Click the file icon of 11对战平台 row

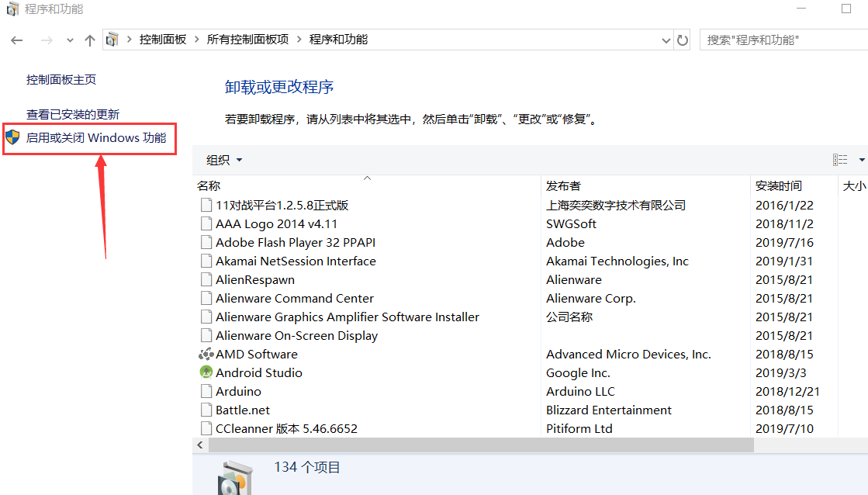click(x=206, y=206)
